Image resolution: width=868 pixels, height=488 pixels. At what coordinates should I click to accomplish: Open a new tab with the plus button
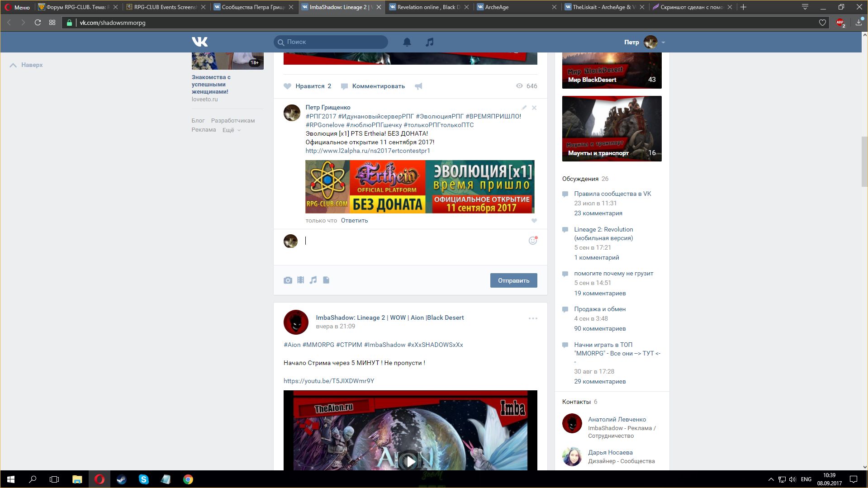[x=743, y=7]
